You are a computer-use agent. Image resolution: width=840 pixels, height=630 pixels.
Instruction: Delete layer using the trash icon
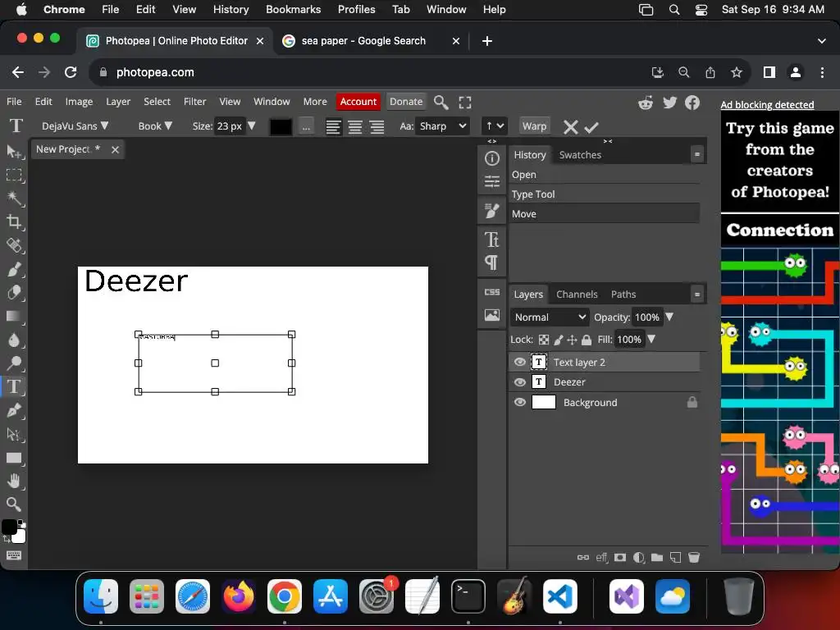pyautogui.click(x=694, y=558)
